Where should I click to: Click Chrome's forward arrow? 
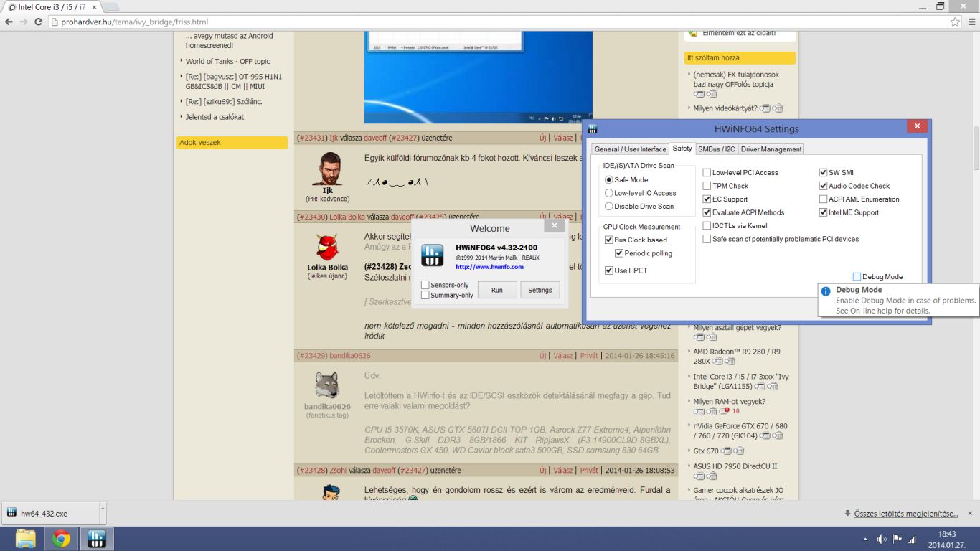(24, 22)
